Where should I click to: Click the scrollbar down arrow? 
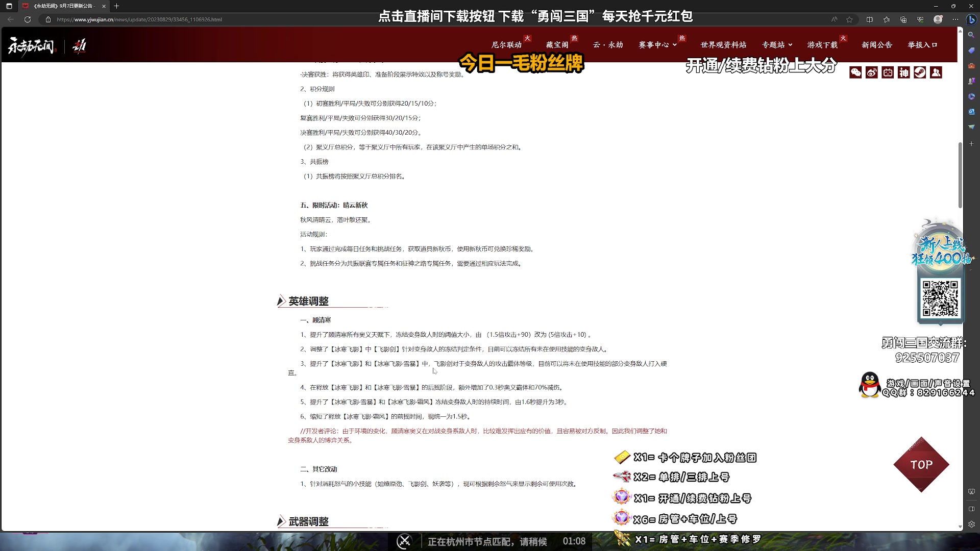click(x=960, y=527)
